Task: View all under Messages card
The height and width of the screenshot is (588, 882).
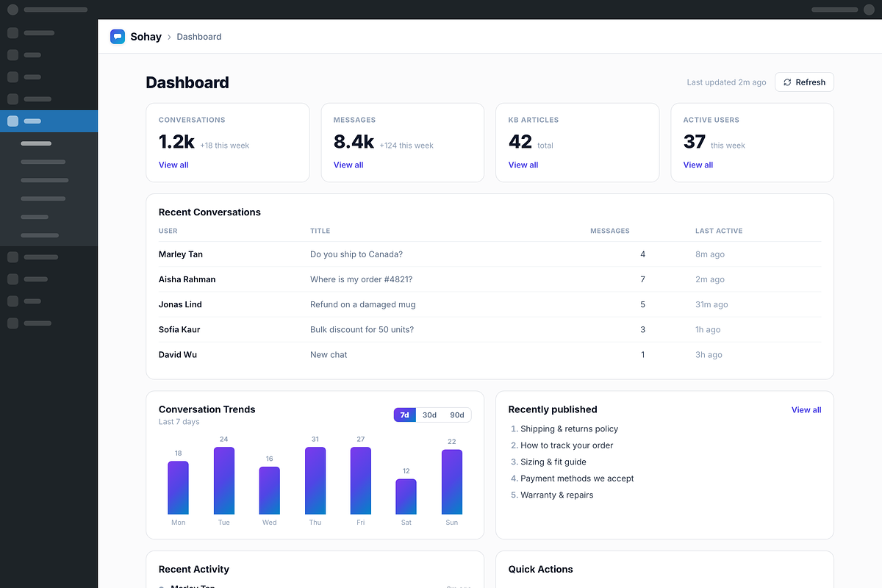Action: 348,165
